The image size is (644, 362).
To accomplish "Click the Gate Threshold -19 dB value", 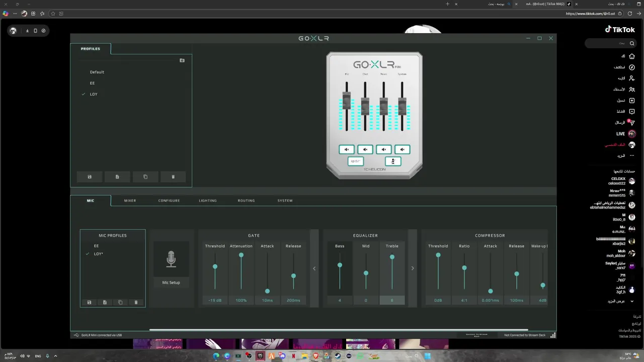I will (x=215, y=300).
